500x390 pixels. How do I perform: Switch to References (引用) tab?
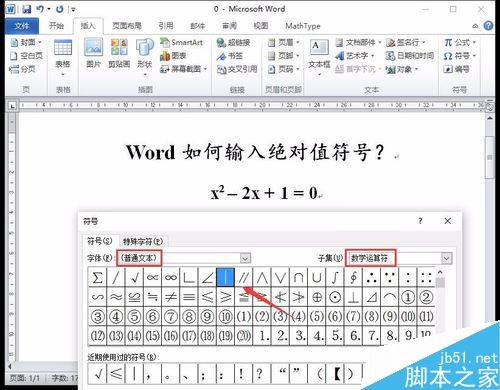pos(166,26)
